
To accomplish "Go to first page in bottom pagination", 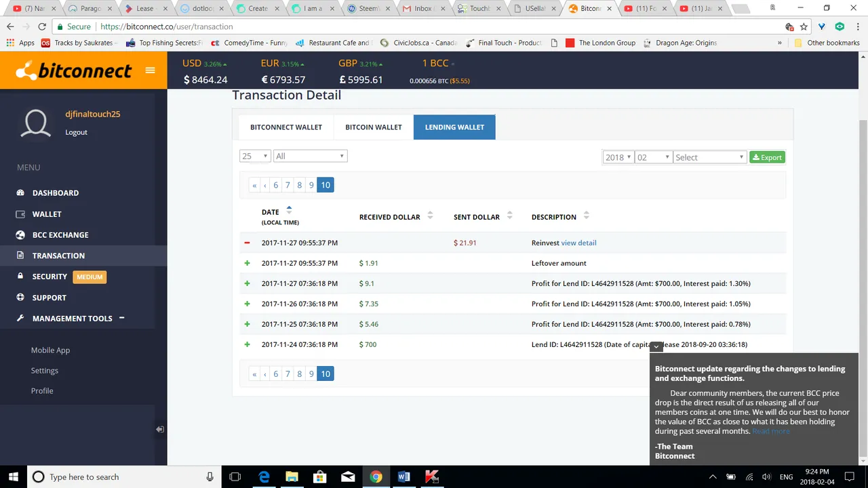I will (254, 373).
